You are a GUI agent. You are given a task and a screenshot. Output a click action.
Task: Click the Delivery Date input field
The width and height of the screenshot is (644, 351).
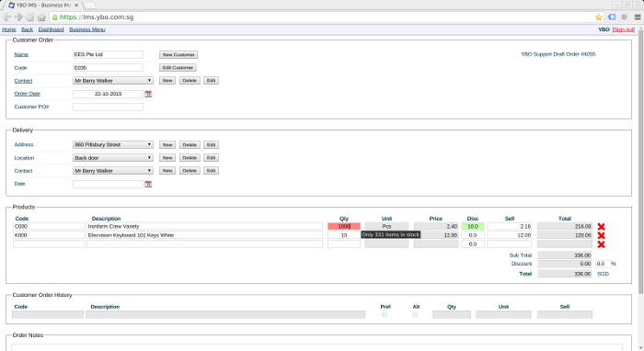pyautogui.click(x=108, y=184)
